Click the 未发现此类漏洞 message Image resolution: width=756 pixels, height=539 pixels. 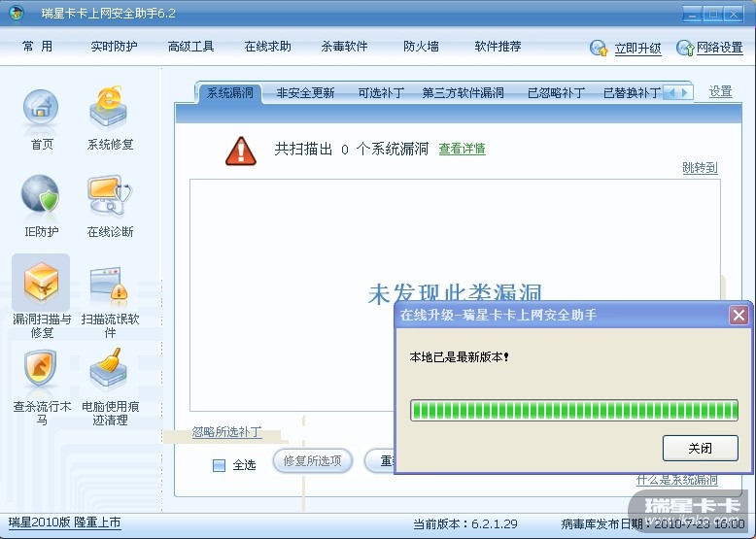[455, 293]
